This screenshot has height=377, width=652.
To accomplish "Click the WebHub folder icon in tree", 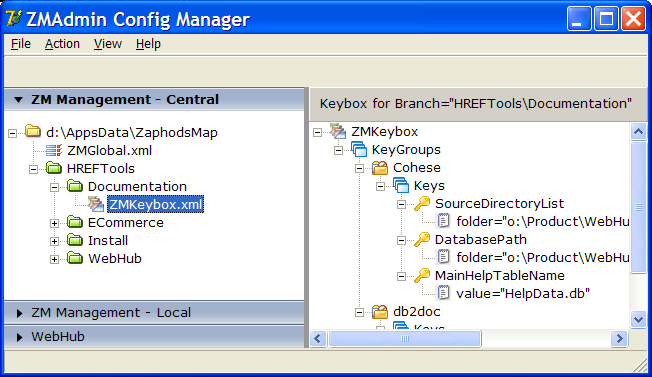I will pyautogui.click(x=75, y=258).
